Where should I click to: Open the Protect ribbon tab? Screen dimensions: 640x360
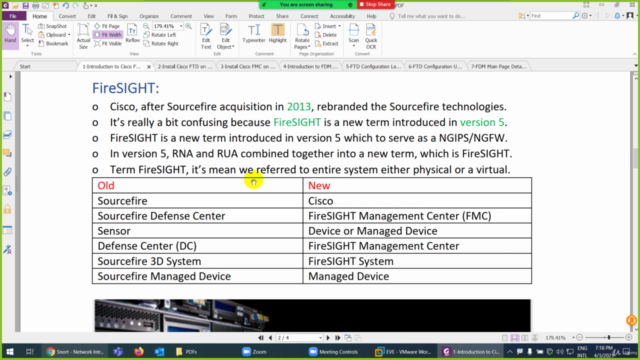click(x=256, y=16)
